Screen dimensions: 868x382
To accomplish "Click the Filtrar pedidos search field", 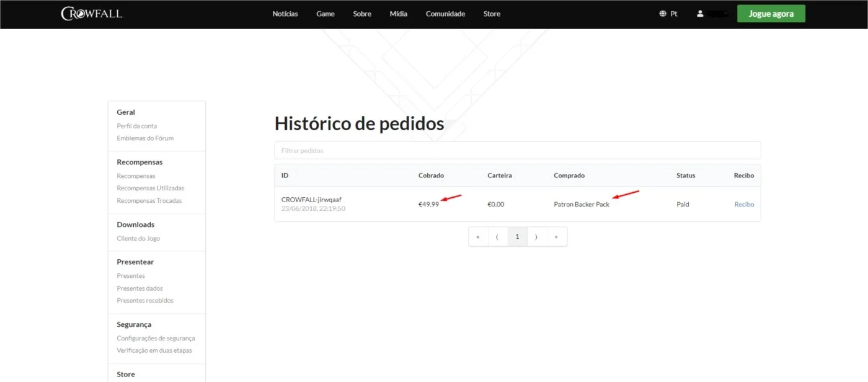I will click(518, 151).
